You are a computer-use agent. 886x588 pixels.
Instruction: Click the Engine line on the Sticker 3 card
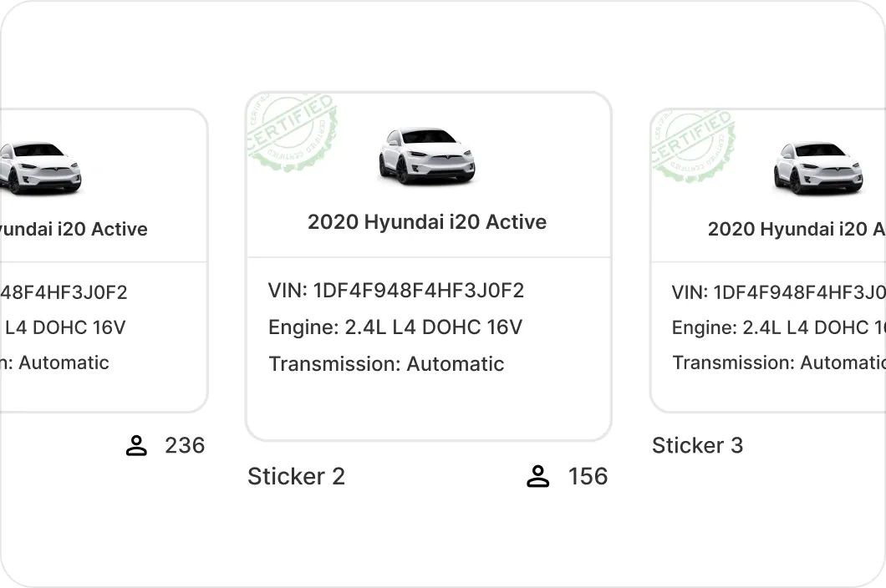pyautogui.click(x=777, y=328)
